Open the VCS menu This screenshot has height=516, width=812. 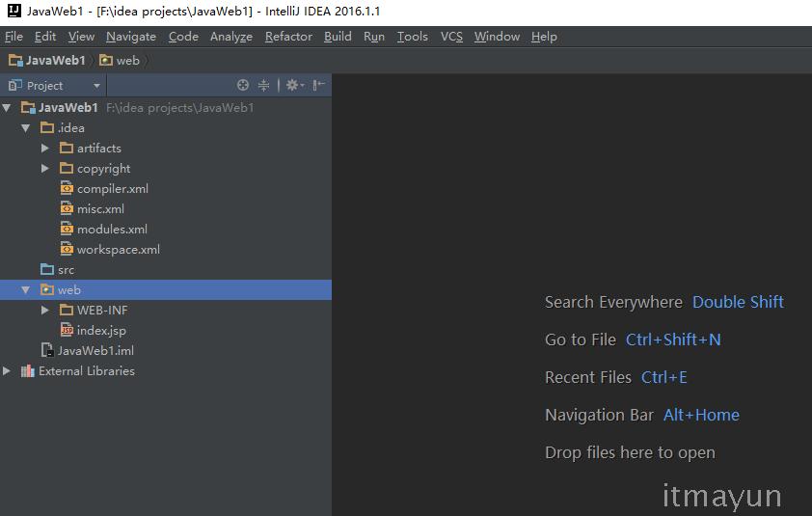tap(451, 37)
